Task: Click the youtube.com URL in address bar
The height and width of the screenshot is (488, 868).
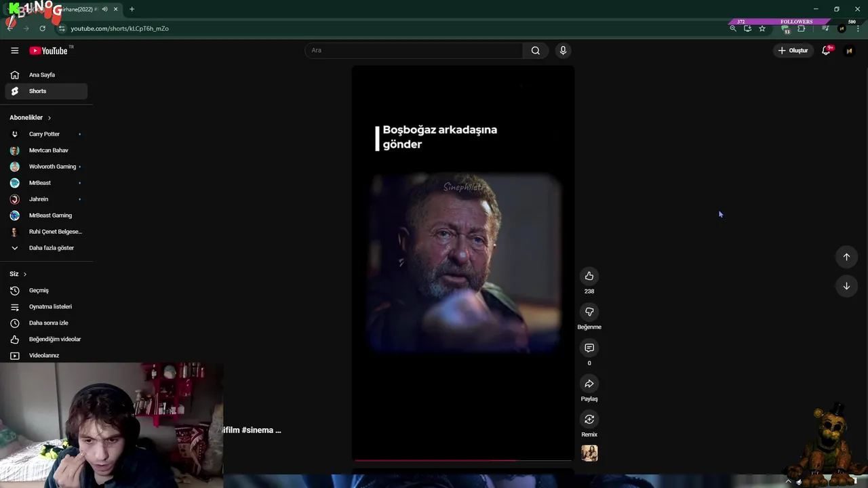Action: coord(119,28)
